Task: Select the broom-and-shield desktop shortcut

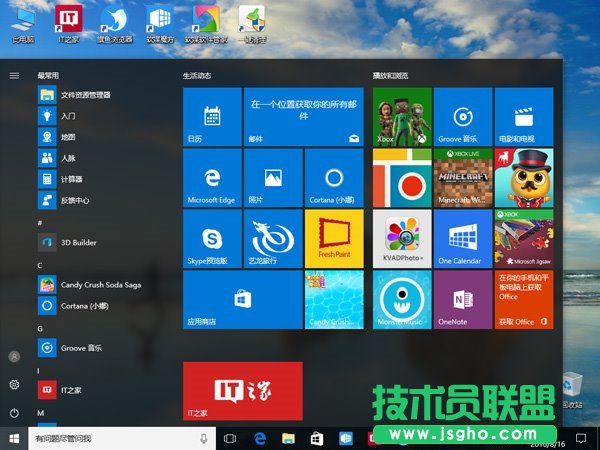Action: tap(252, 25)
